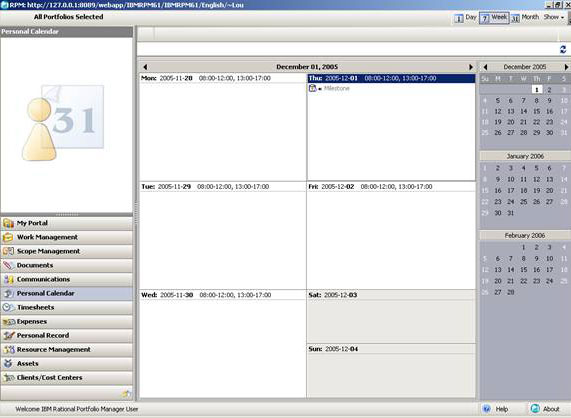The image size is (571, 418).
Task: Select Thu 2005-12-01 day header
Action: pyautogui.click(x=391, y=78)
